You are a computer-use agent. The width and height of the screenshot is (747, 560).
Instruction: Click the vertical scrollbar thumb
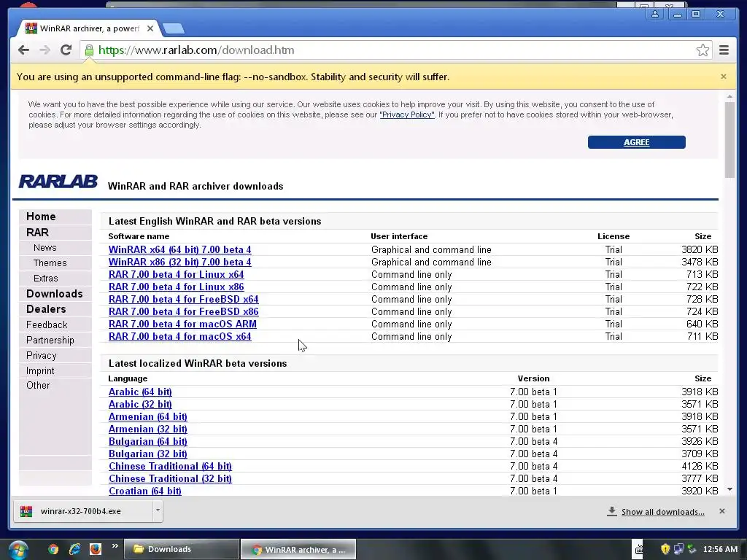pos(729,140)
